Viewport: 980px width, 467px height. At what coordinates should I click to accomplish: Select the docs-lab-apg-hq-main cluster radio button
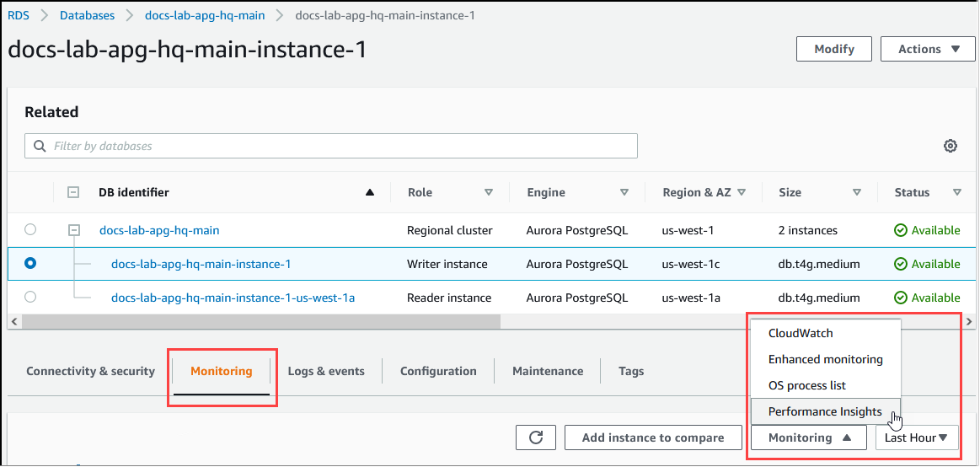(31, 229)
